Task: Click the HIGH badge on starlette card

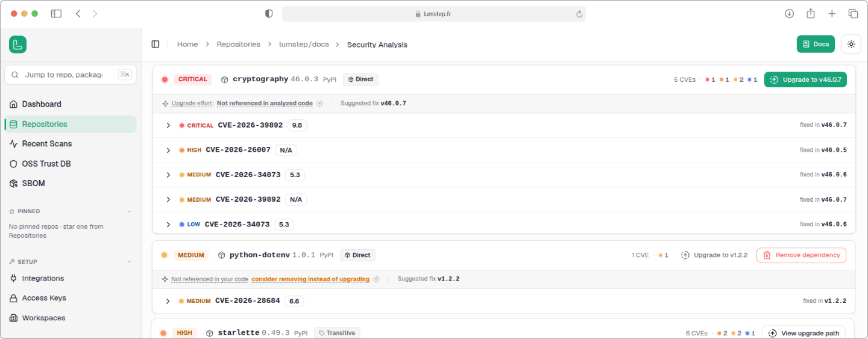Action: [x=184, y=333]
